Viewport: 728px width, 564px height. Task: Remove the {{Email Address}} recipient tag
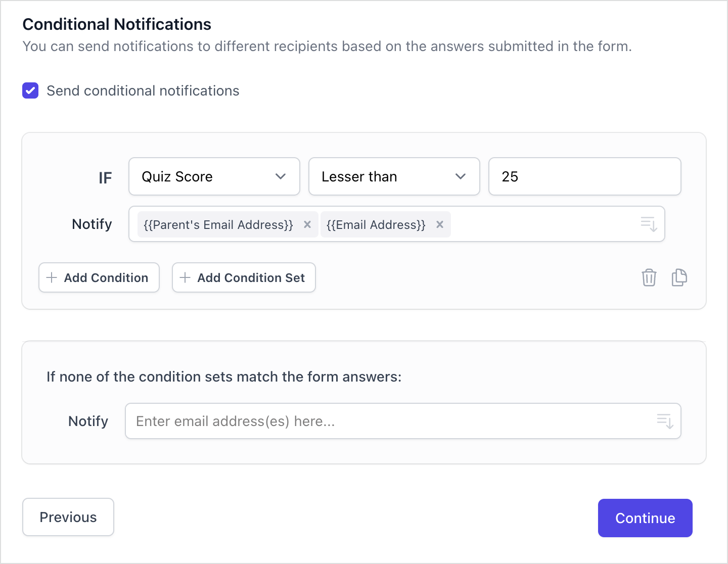440,224
